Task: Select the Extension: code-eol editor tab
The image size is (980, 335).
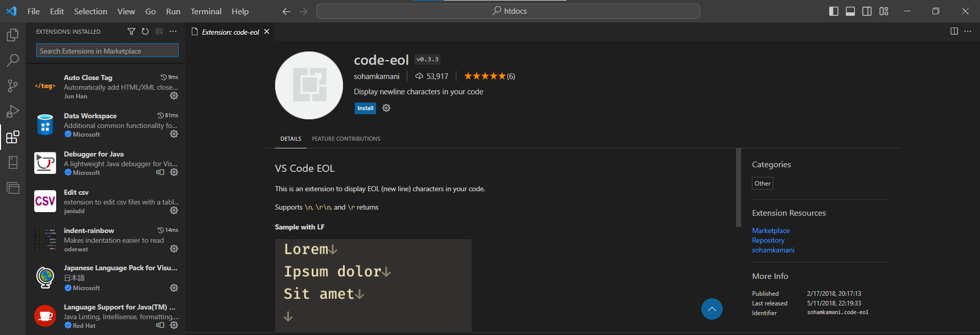Action: point(230,32)
